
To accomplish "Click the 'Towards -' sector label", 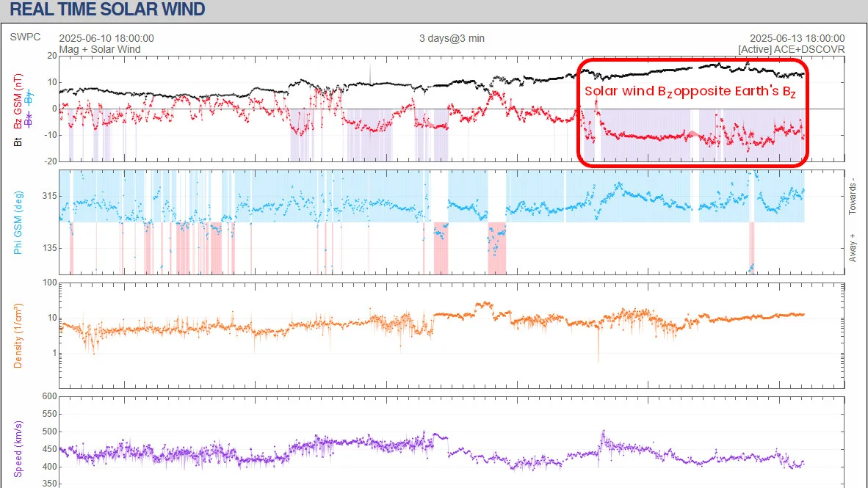I will 853,196.
